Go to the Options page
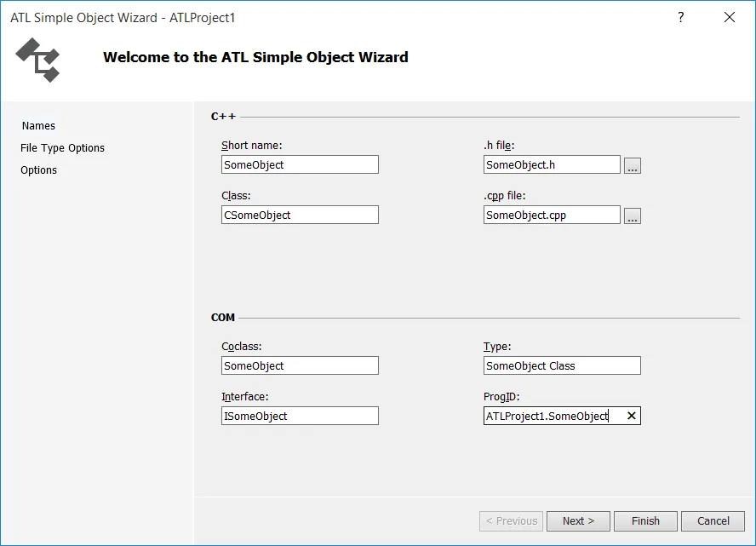The width and height of the screenshot is (756, 546). 39,170
